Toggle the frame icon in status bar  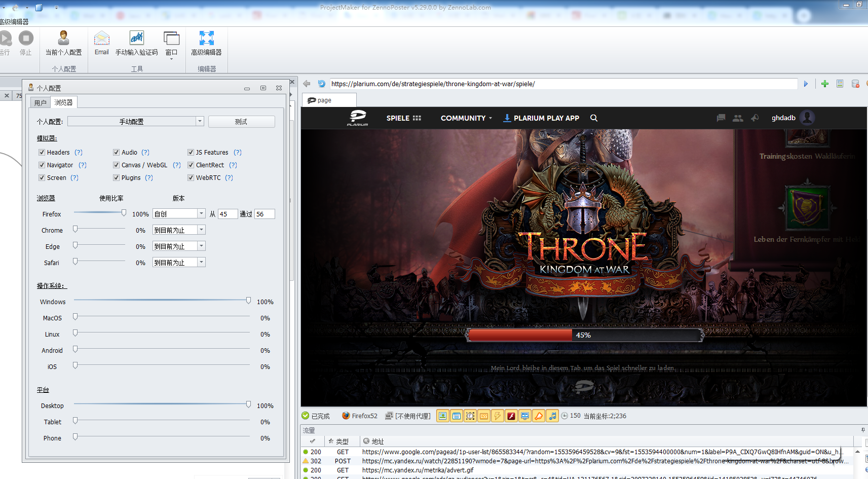pos(470,416)
